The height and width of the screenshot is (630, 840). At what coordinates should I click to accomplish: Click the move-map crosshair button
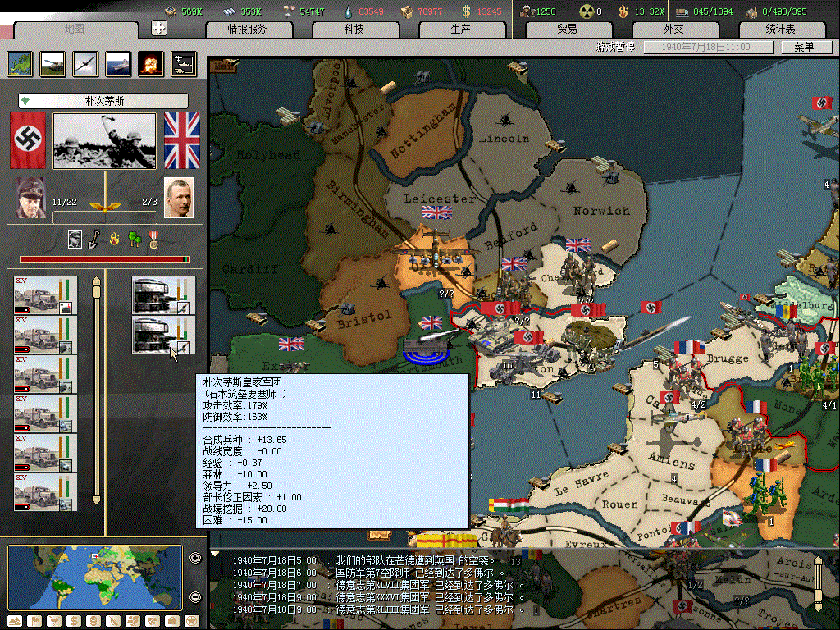point(159,28)
